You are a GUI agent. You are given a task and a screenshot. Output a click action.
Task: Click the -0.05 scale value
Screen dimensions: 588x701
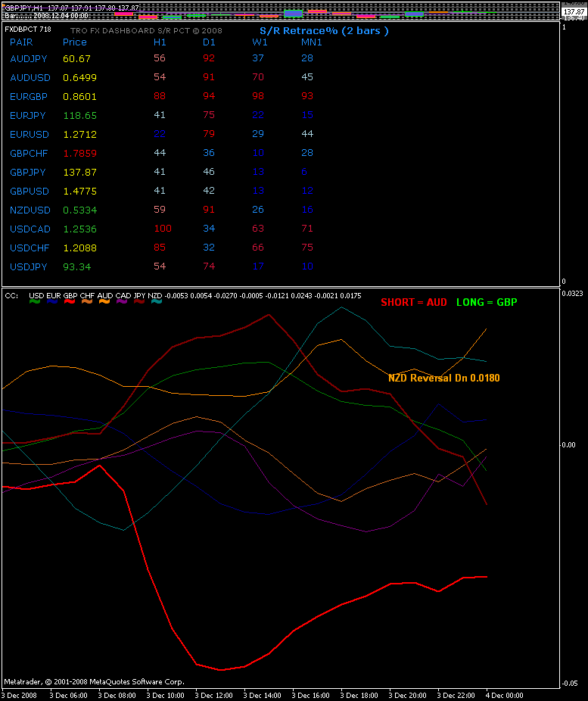[571, 683]
